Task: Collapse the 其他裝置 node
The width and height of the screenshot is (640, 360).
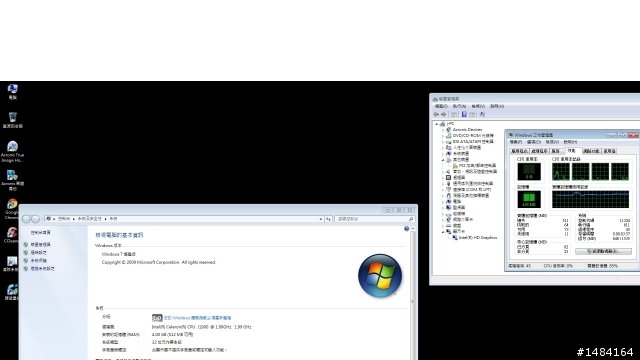Action: point(443,160)
